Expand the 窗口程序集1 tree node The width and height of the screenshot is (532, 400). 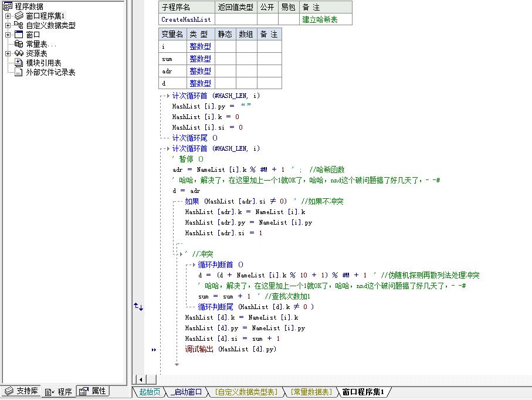coord(8,16)
